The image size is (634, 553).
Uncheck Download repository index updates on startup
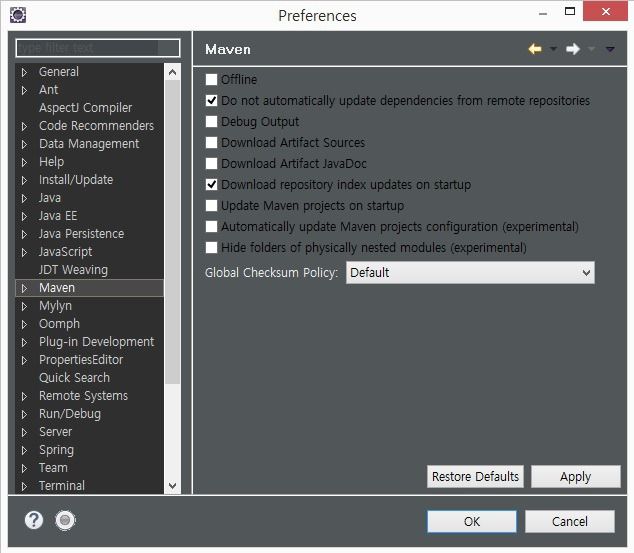coord(211,184)
